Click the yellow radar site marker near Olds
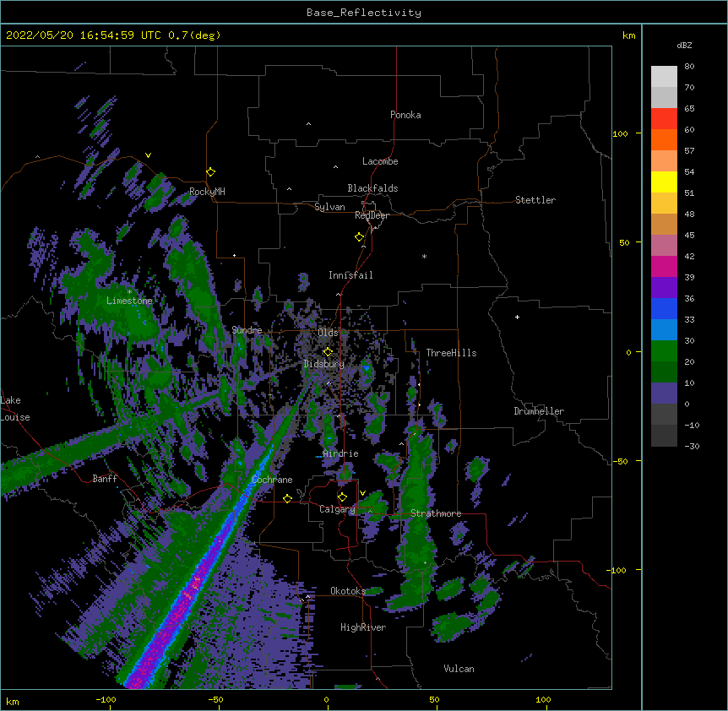Image resolution: width=728 pixels, height=711 pixels. [x=328, y=352]
